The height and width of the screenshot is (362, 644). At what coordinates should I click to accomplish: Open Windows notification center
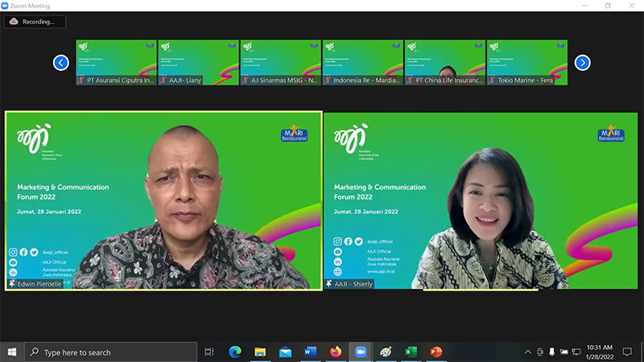coord(627,352)
